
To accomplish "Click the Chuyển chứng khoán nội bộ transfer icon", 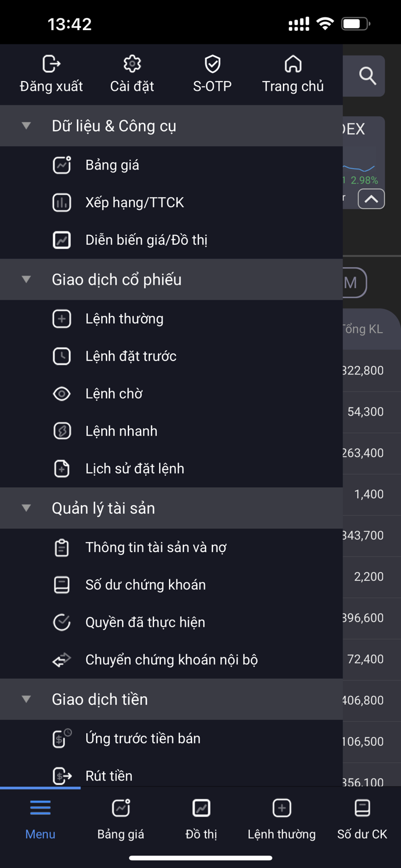I will click(62, 660).
